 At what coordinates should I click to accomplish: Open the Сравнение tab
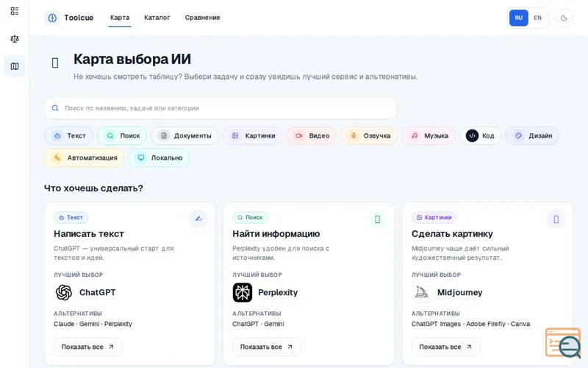203,18
